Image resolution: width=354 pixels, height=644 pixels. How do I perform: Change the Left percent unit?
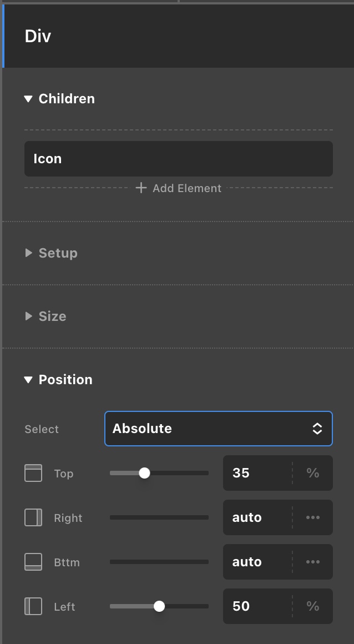(x=313, y=606)
